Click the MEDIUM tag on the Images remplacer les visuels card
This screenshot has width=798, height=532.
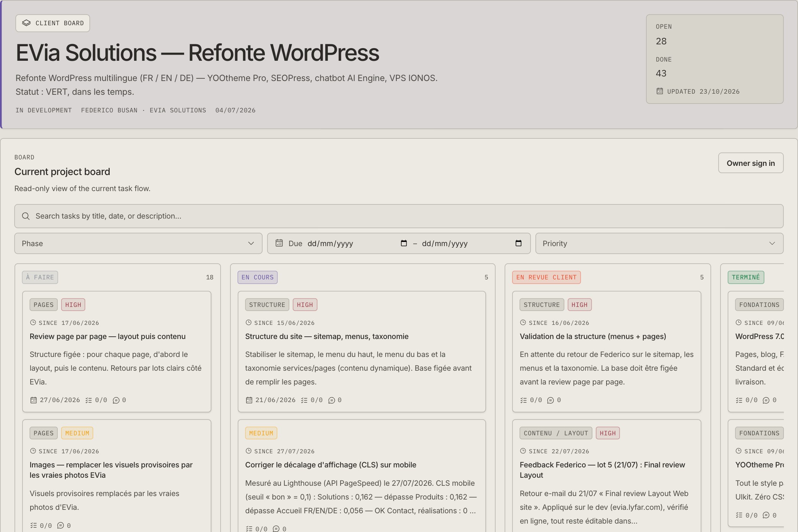[x=77, y=433]
